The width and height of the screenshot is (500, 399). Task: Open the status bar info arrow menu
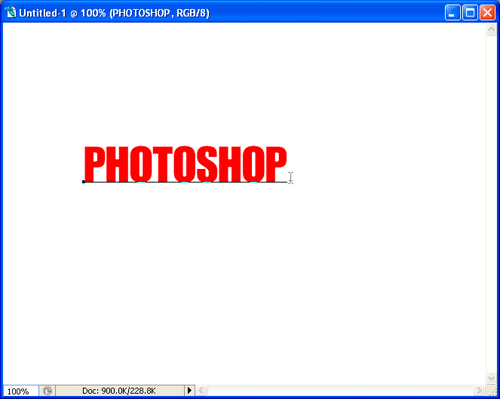click(189, 390)
